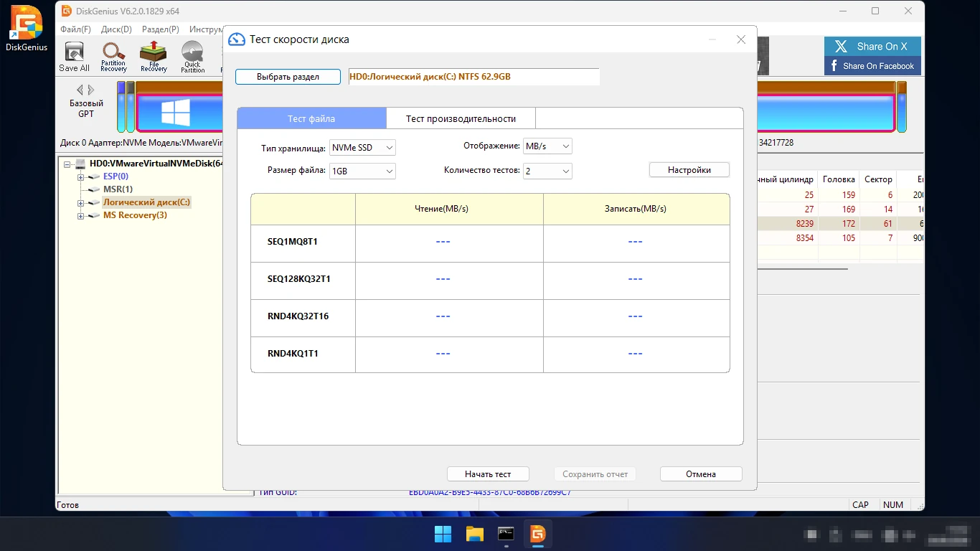Open the Файл(F) menu
980x551 pixels.
click(75, 29)
